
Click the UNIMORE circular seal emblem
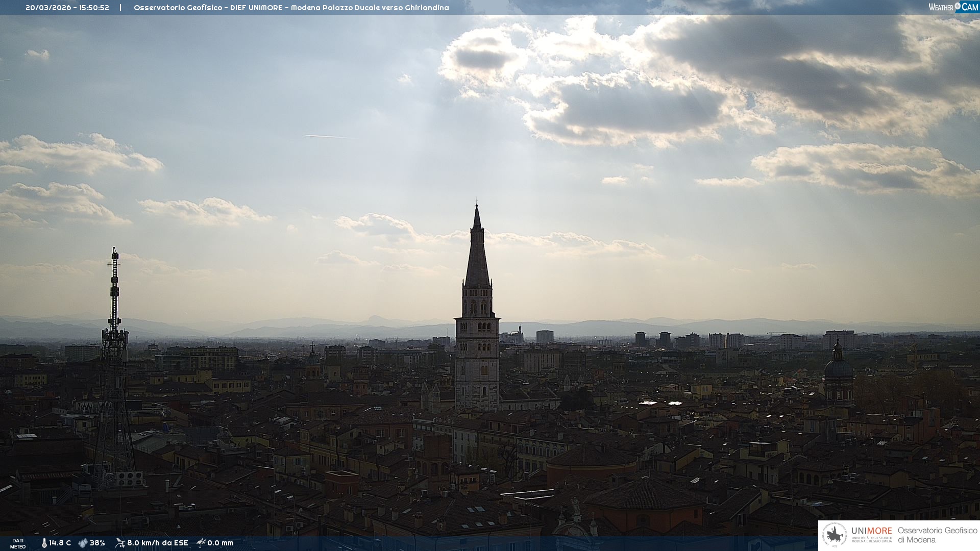point(835,535)
